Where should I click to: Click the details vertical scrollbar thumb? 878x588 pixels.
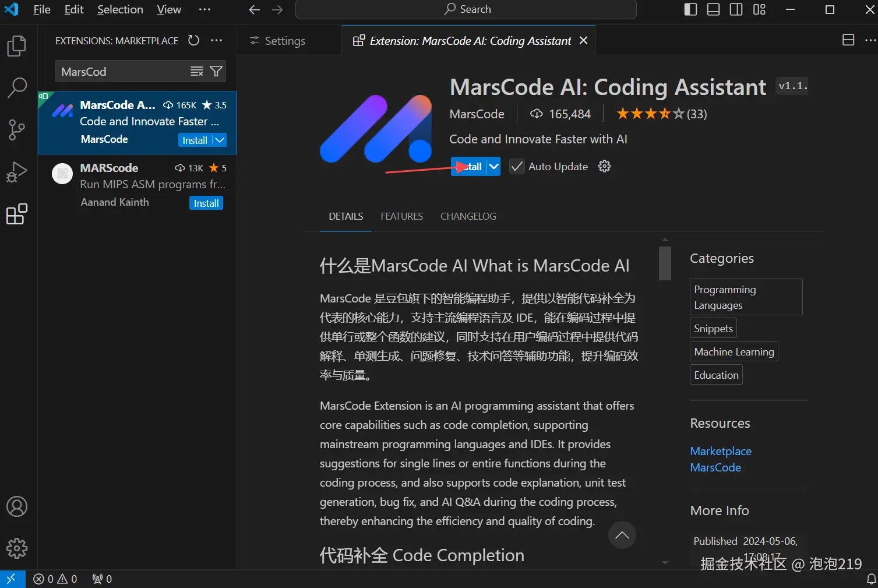(665, 263)
